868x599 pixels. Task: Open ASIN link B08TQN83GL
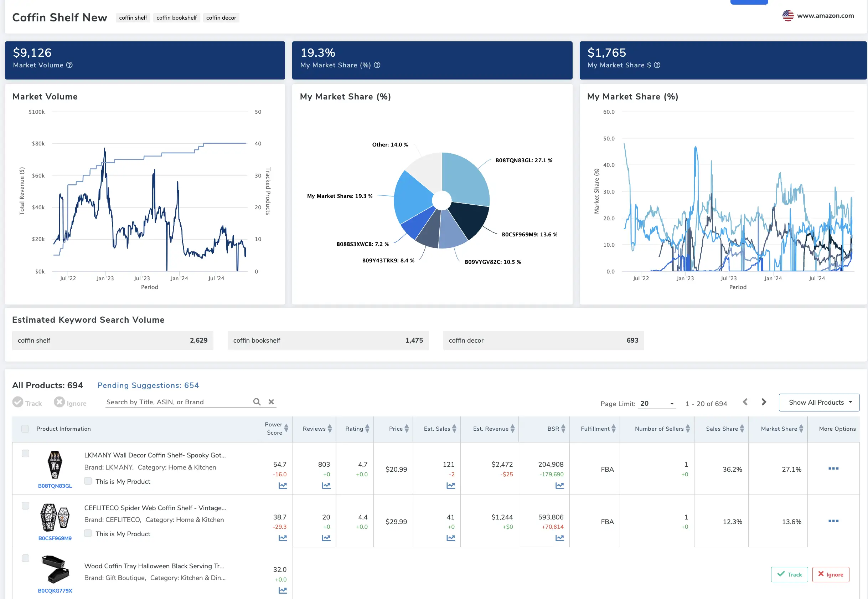[55, 486]
